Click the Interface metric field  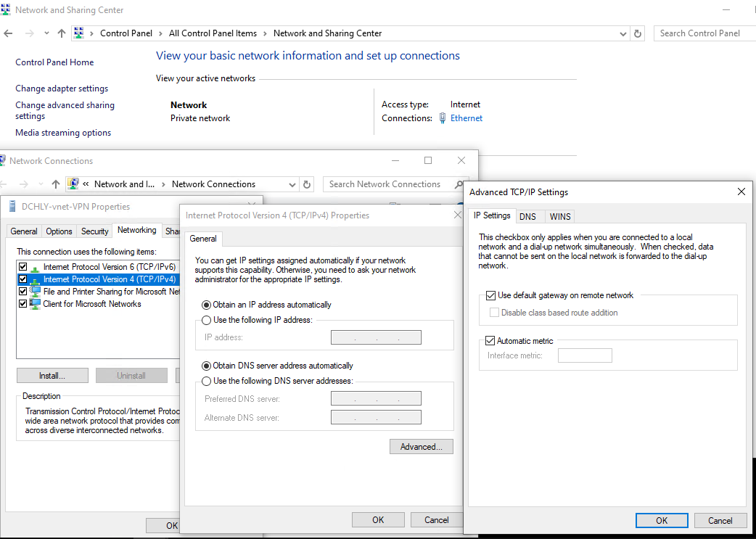point(585,355)
